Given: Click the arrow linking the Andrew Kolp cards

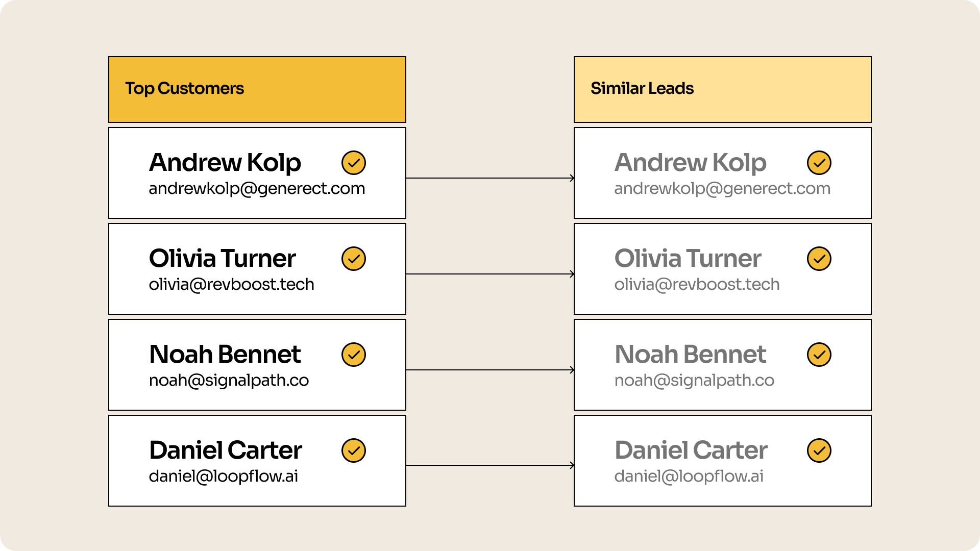Looking at the screenshot, I should click(490, 178).
